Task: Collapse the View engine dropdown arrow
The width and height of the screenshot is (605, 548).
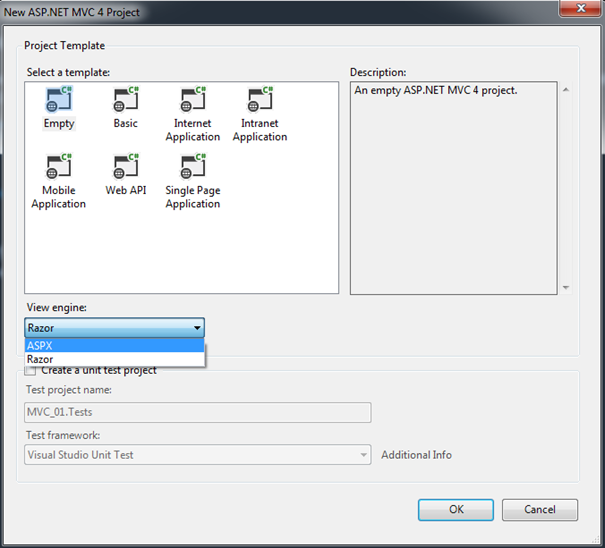Action: tap(197, 328)
